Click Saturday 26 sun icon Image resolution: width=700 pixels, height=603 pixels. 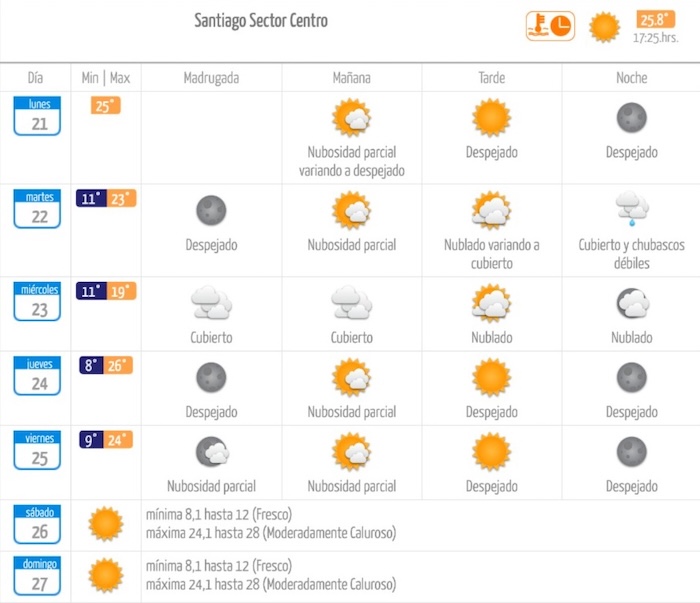tap(105, 524)
